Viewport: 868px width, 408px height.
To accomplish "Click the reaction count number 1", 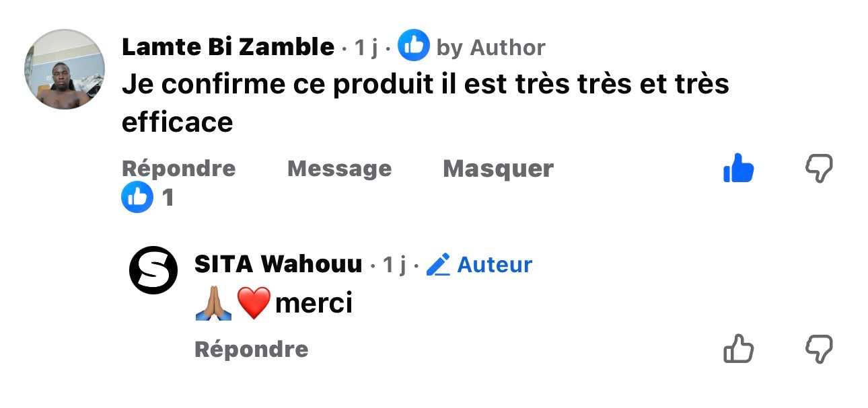I will tap(168, 198).
